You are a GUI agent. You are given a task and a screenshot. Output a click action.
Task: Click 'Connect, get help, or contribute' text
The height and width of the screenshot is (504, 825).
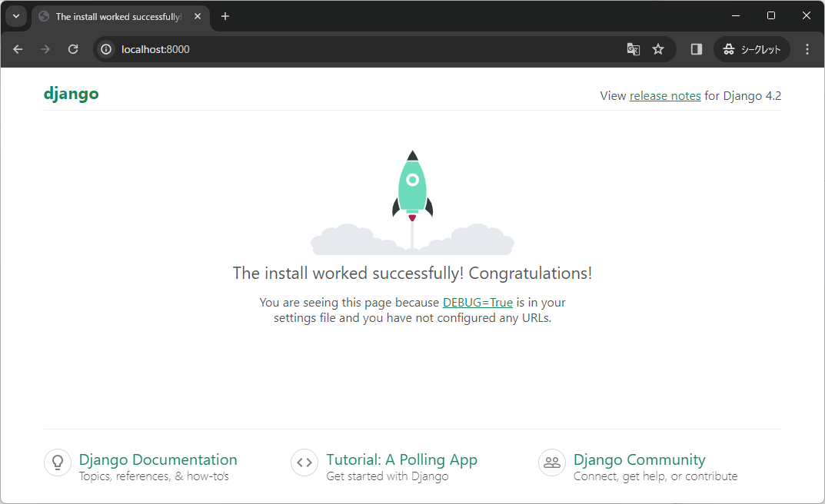pyautogui.click(x=656, y=476)
